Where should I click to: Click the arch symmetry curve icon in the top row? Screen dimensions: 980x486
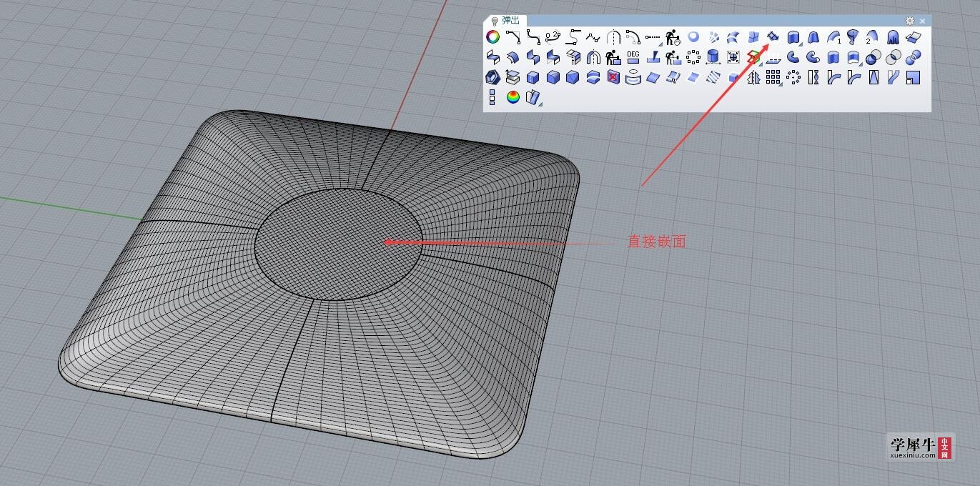[613, 37]
